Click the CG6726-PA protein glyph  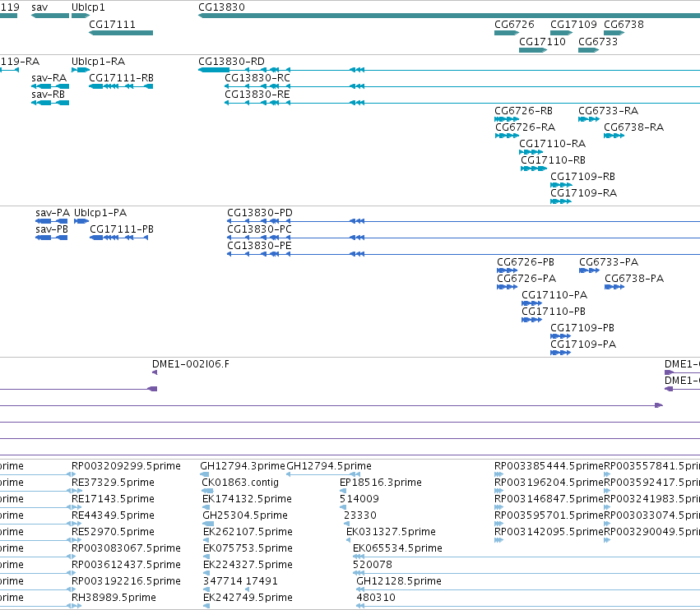click(x=508, y=287)
